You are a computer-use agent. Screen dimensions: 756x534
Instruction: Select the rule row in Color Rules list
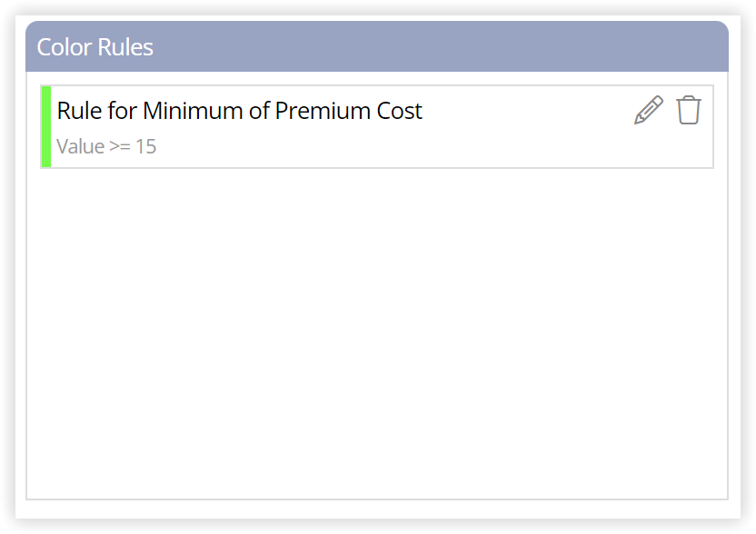(x=377, y=127)
